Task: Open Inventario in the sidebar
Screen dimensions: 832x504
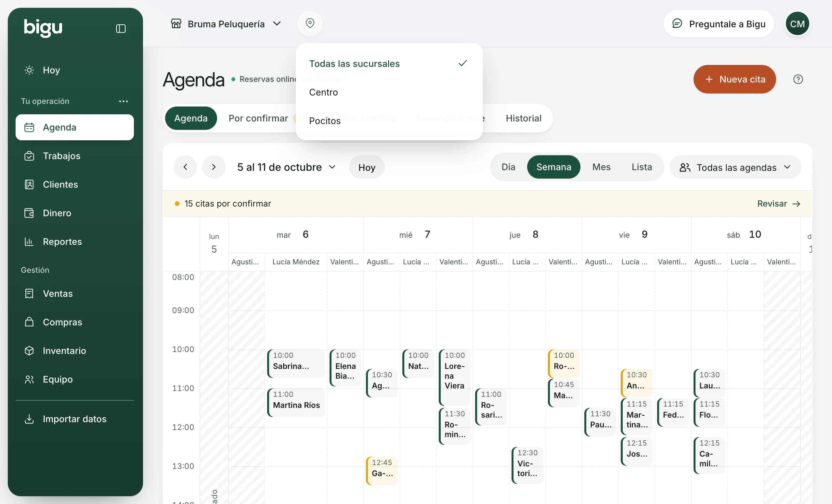Action: tap(75, 351)
